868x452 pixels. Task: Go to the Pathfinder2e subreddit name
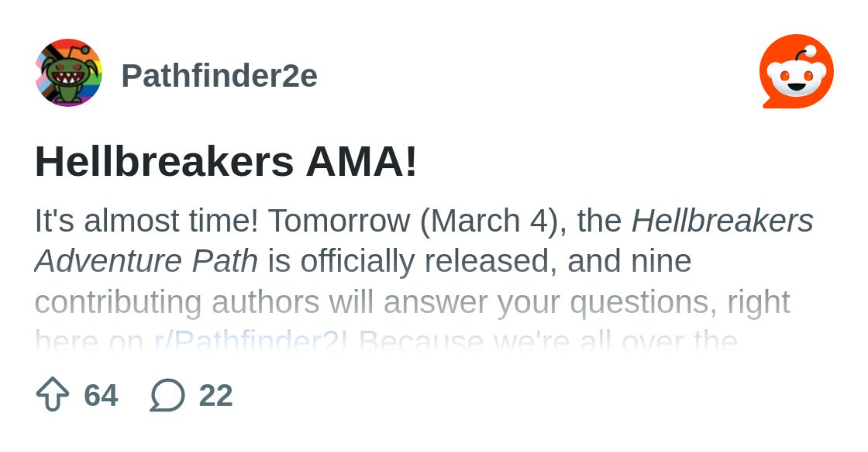[x=219, y=76]
